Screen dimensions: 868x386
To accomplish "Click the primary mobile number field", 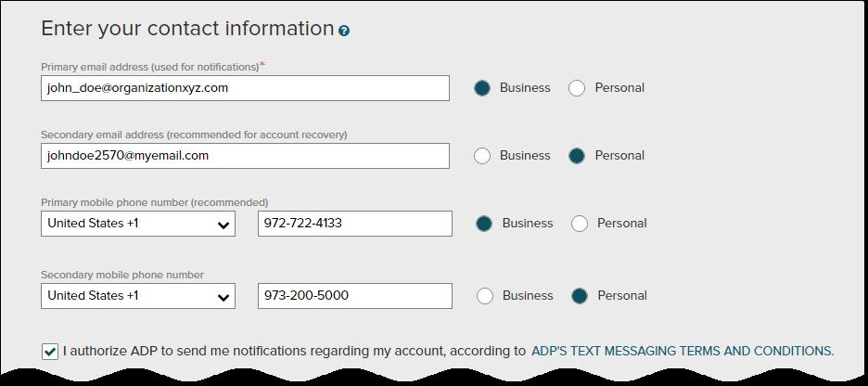I will pos(355,224).
